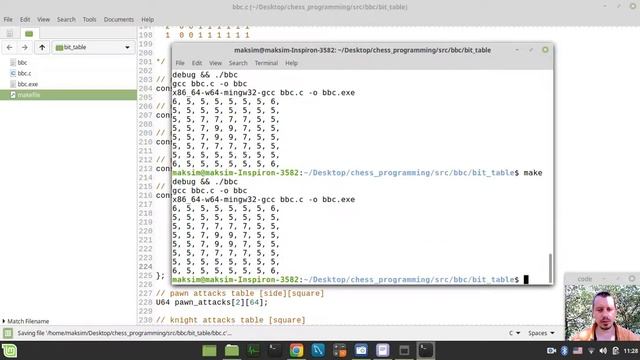640x360 pixels.
Task: Click the webcam video thumbnail
Action: coord(602,312)
